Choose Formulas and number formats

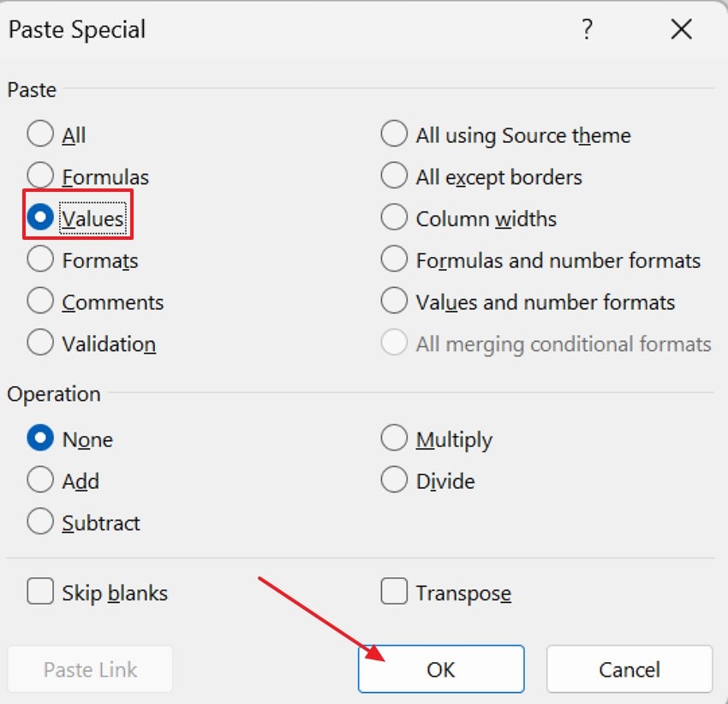(x=394, y=260)
